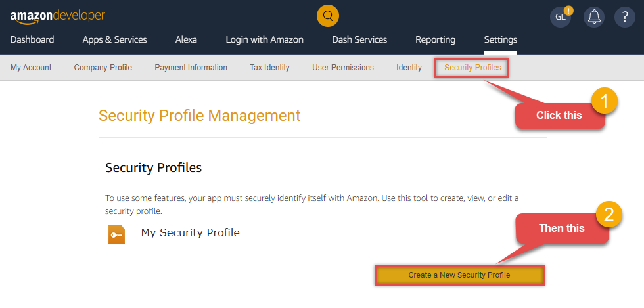Open the Reporting tab
Image resolution: width=644 pixels, height=308 pixels.
point(435,40)
